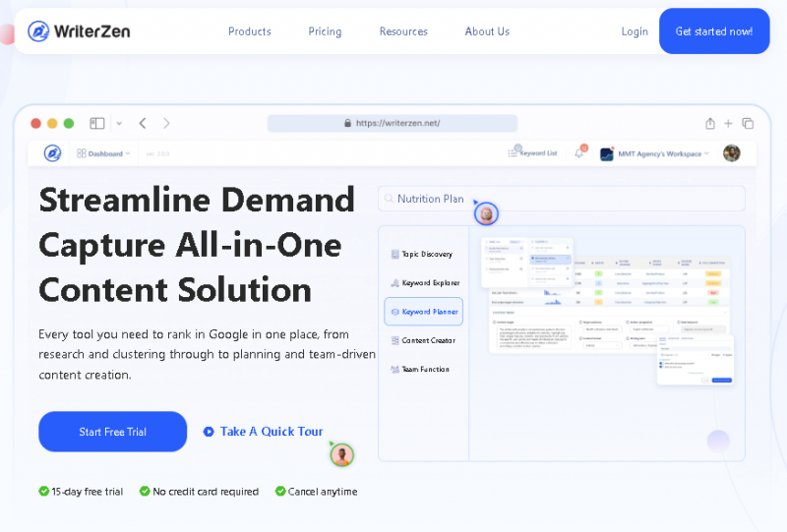
Task: Click the tab overview icon in browser bar
Action: (x=748, y=123)
